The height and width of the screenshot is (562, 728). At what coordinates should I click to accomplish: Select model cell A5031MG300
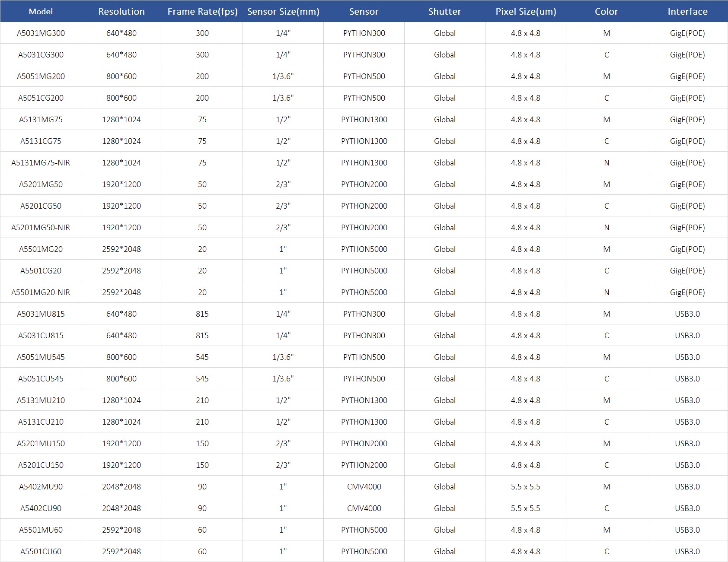pos(41,33)
